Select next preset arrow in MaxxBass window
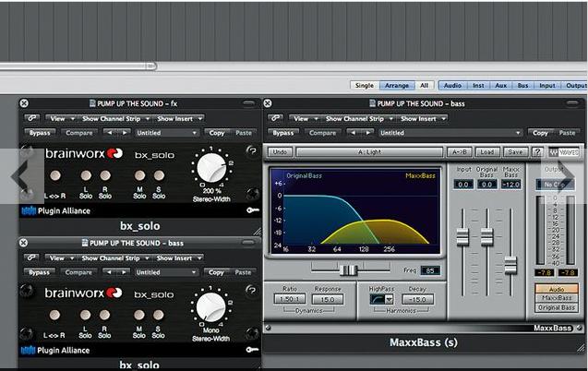 click(368, 133)
